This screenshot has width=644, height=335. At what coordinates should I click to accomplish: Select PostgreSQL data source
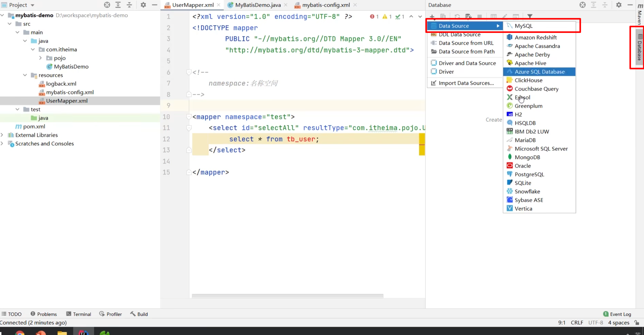[x=539, y=174]
